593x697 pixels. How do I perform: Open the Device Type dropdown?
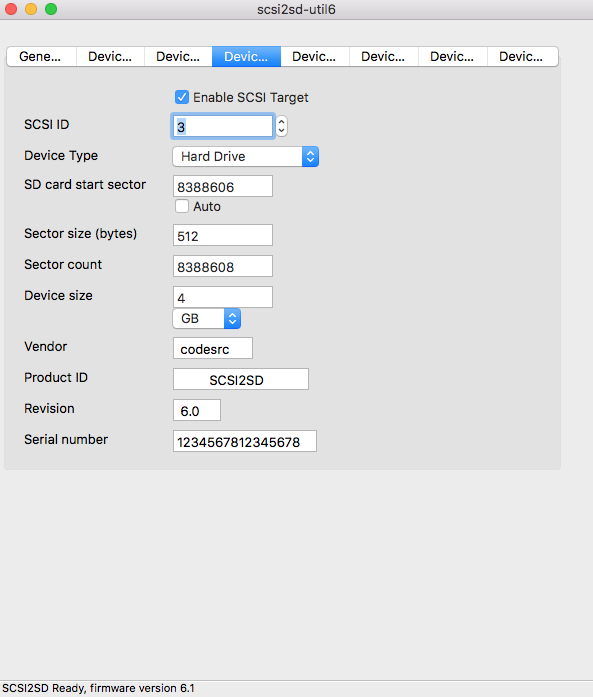(x=245, y=156)
